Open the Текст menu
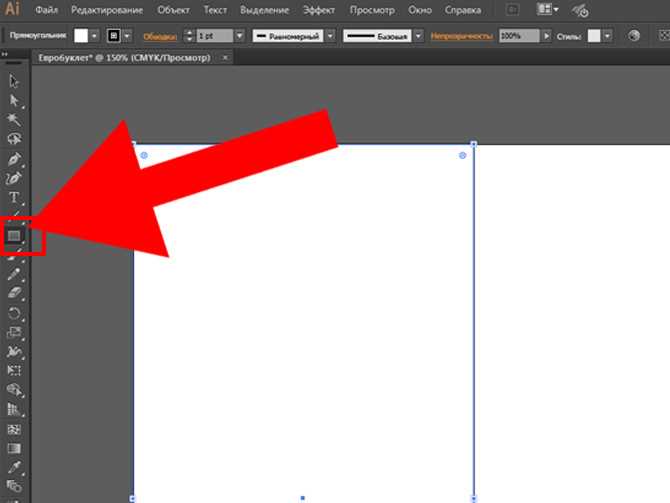Viewport: 670px width, 503px height. click(x=215, y=10)
